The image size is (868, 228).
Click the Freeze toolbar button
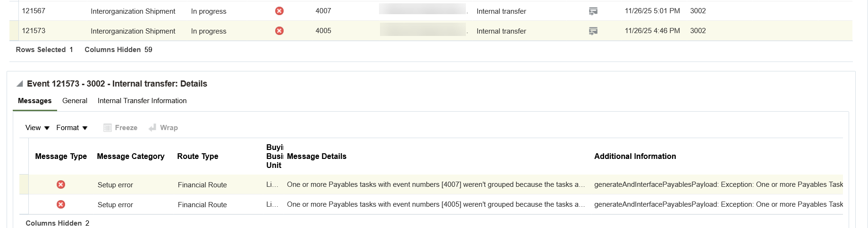click(x=120, y=128)
